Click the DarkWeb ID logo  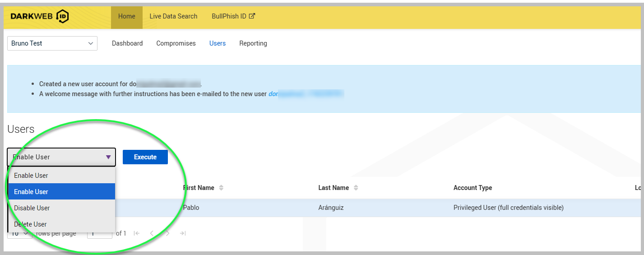40,17
